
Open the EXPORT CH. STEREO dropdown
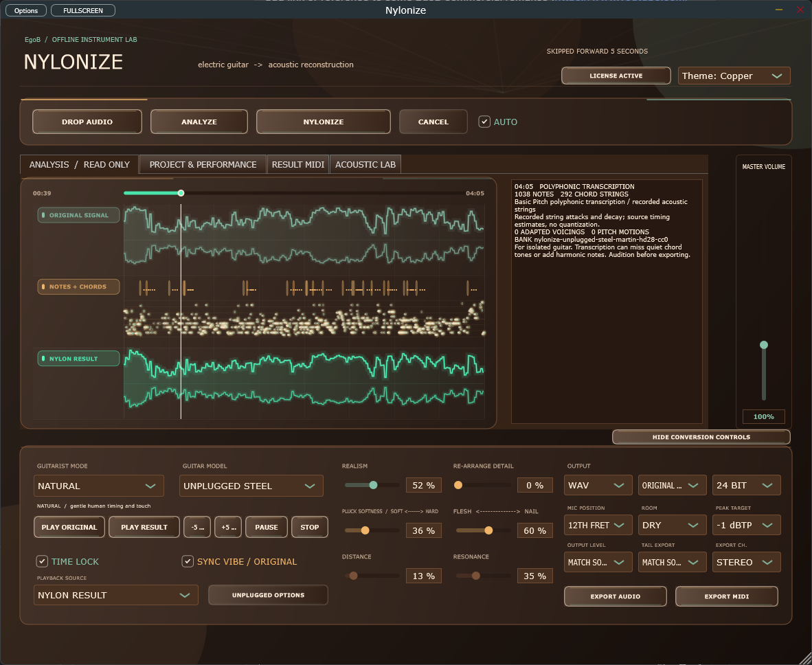tap(746, 562)
